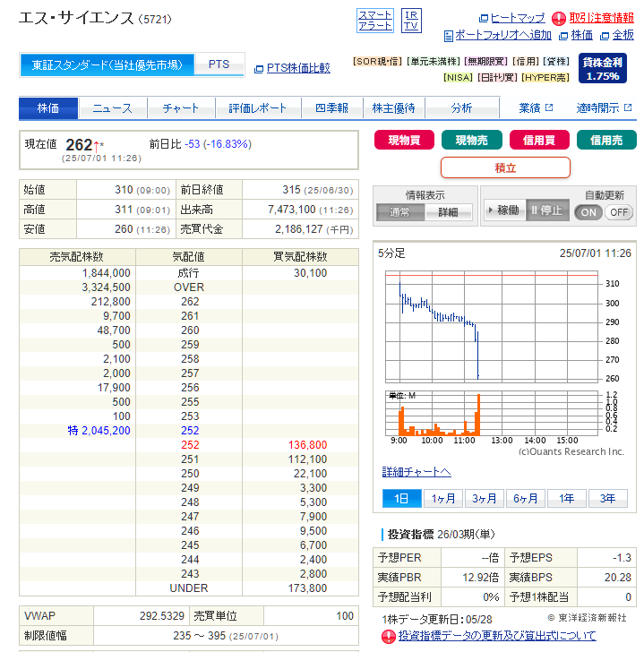Click the 262 ask price row
The height and width of the screenshot is (652, 644).
coord(189,302)
